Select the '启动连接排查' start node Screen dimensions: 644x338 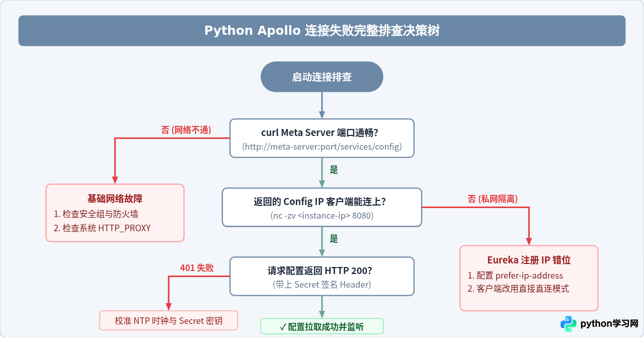coord(322,77)
